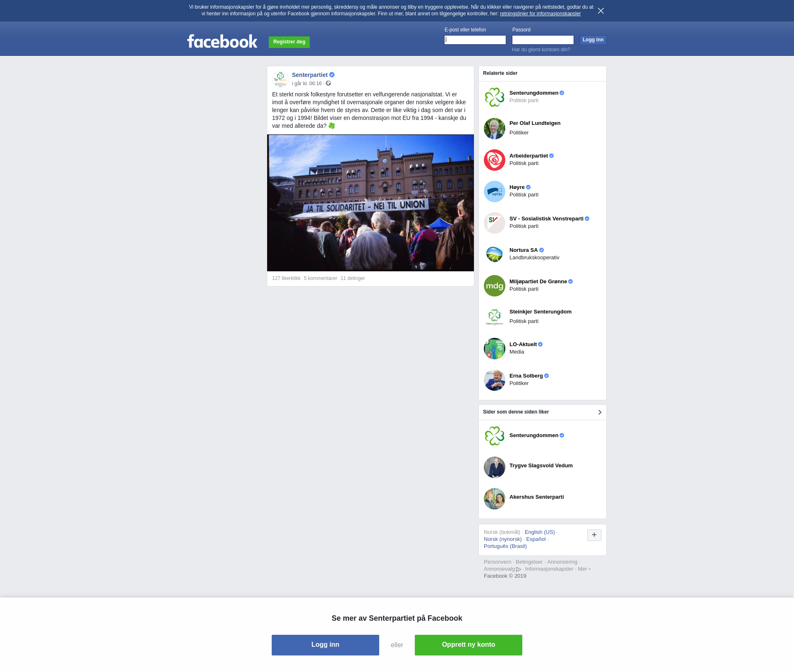Click the post's public globe icon
Screen dimensions: 794x672
point(328,84)
